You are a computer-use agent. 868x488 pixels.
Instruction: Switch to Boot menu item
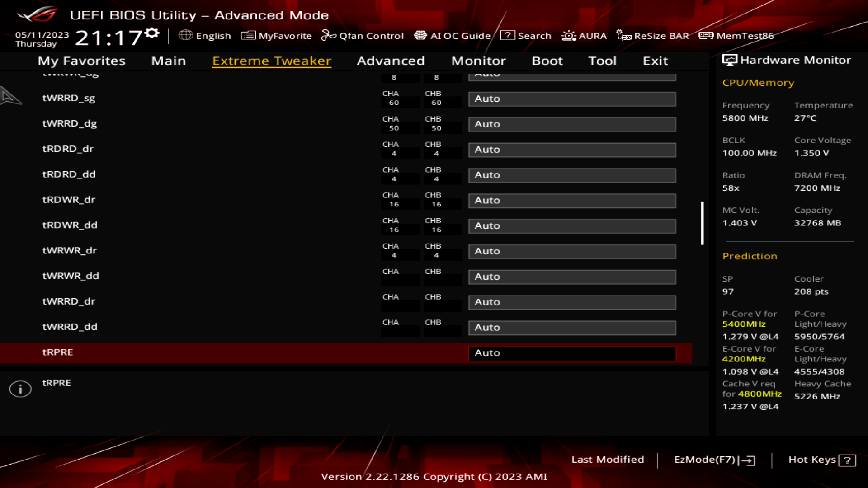click(x=547, y=60)
